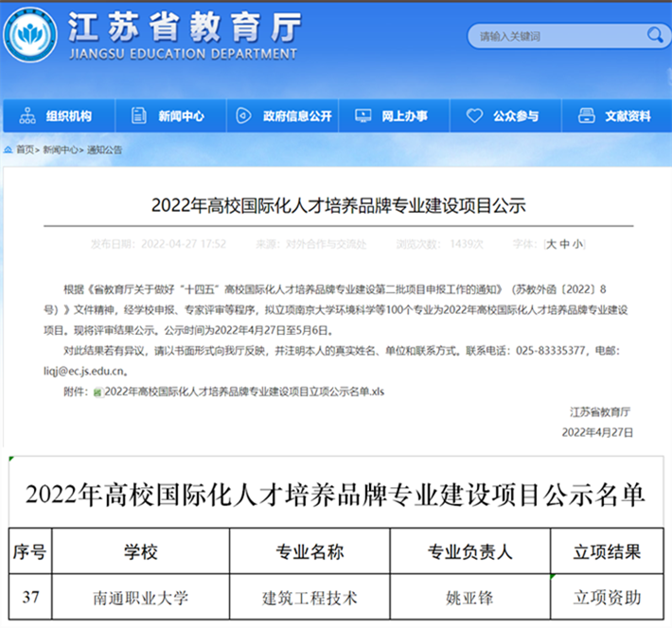This screenshot has height=628, width=672.
Task: Click the table title 公示名单 heading
Action: [x=335, y=495]
